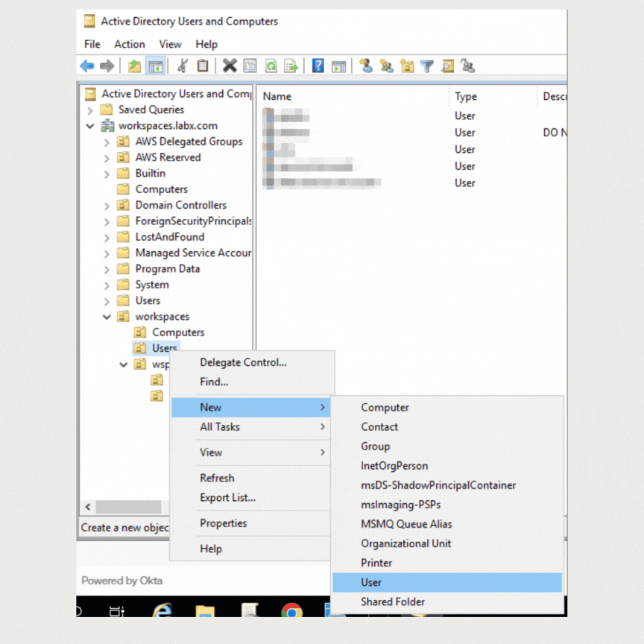Expand the Domain Controllers node
Image resolution: width=644 pixels, height=644 pixels.
(x=107, y=206)
